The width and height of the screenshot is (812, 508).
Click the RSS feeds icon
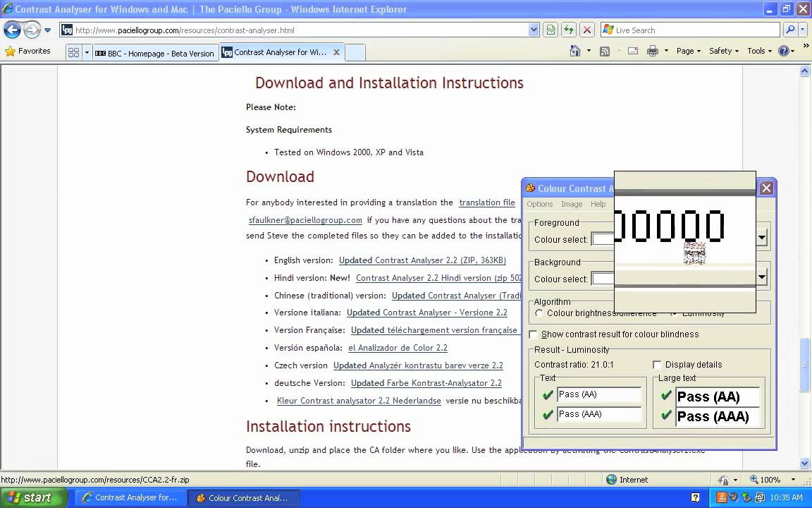(x=604, y=51)
